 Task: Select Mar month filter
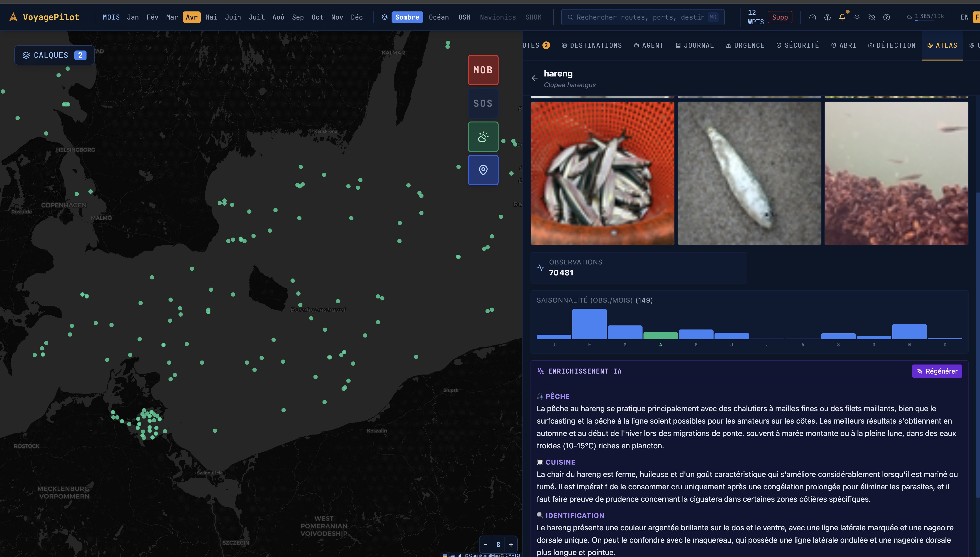[x=172, y=17]
